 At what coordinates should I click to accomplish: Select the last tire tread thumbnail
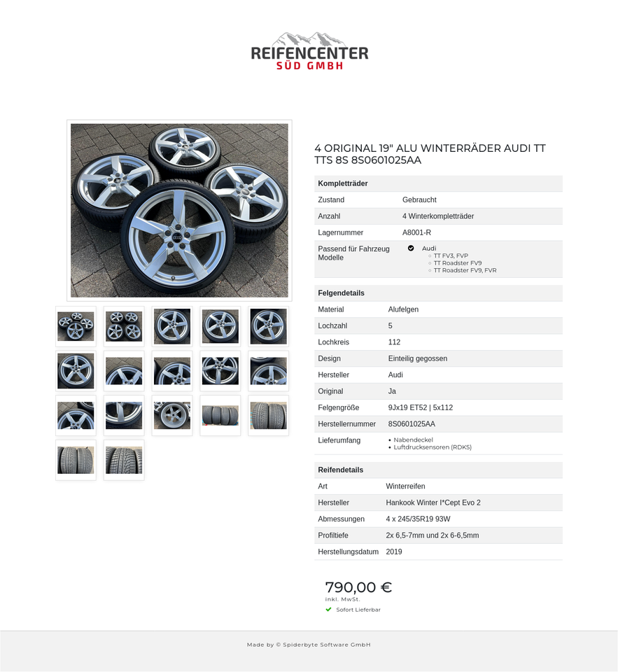[124, 460]
